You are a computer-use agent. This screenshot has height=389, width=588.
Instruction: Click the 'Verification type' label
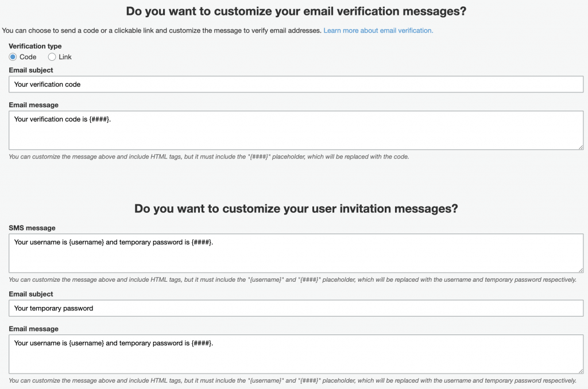pyautogui.click(x=35, y=46)
